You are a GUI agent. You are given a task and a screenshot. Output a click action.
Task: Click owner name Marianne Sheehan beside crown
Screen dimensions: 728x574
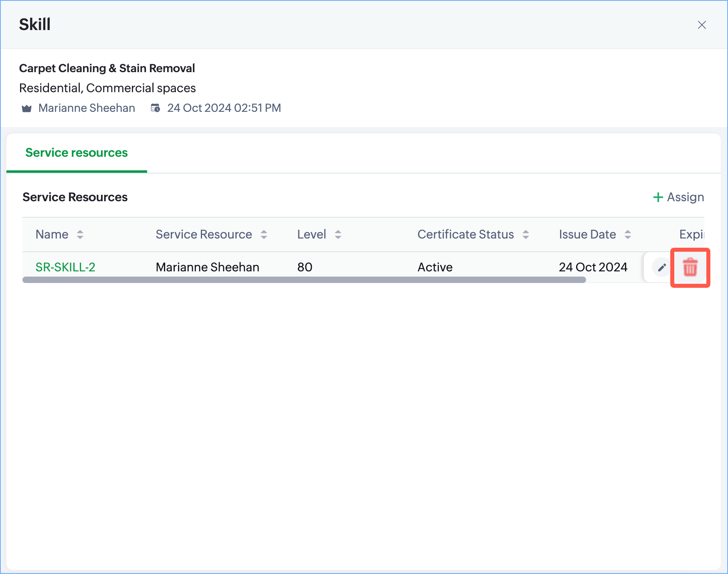(x=87, y=108)
